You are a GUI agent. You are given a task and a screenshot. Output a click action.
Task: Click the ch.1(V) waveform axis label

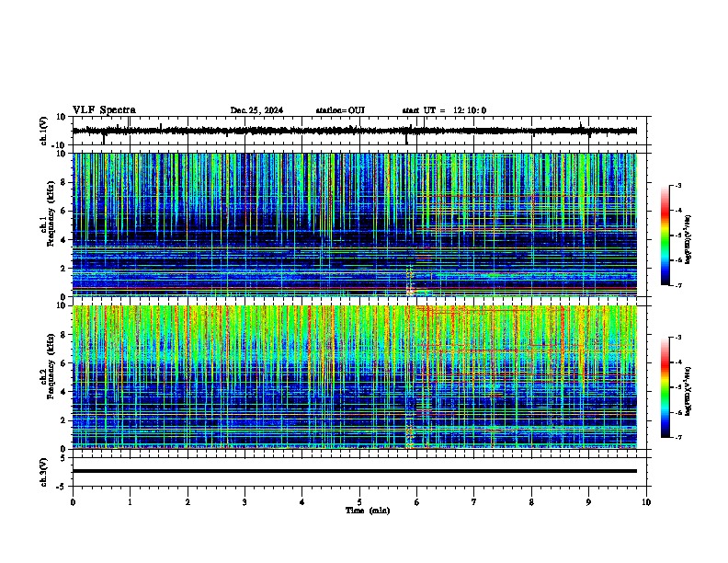click(x=44, y=131)
